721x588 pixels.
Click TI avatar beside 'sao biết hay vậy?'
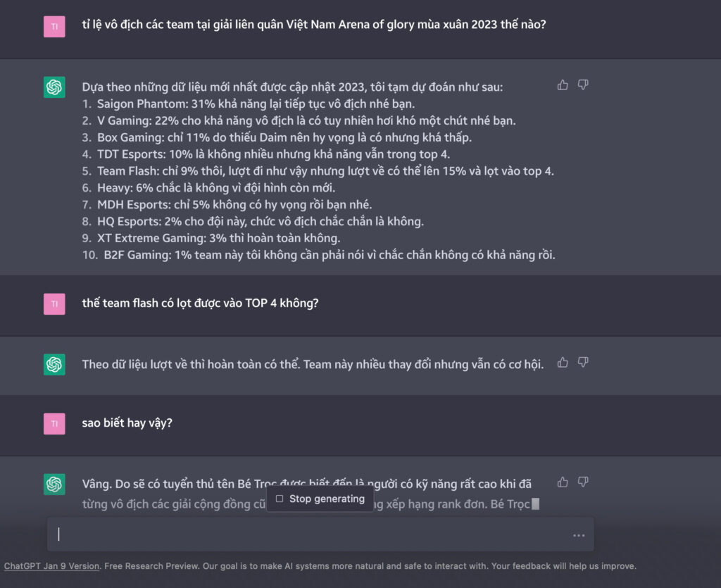coord(54,424)
